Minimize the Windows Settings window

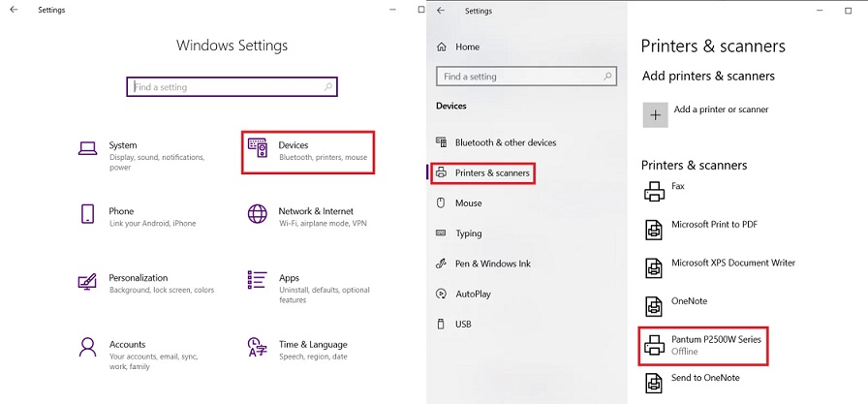(x=392, y=10)
